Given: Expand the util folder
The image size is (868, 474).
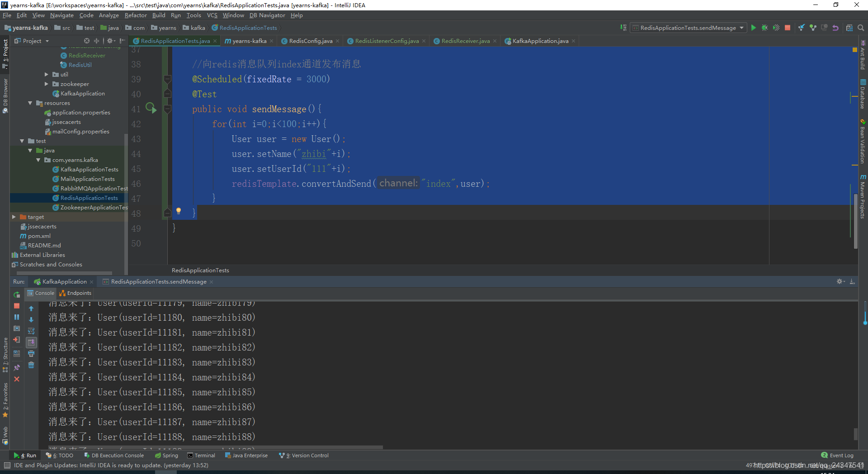Looking at the screenshot, I should [46, 74].
